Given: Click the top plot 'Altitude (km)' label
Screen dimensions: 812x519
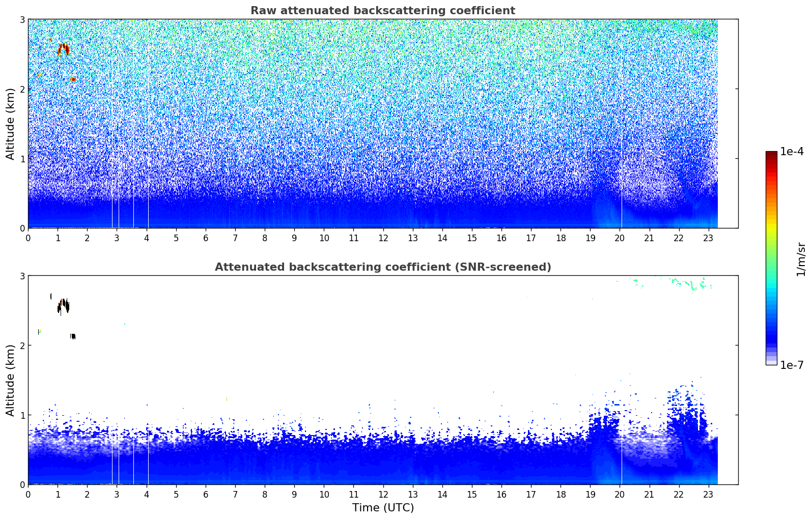Looking at the screenshot, I should click(10, 124).
